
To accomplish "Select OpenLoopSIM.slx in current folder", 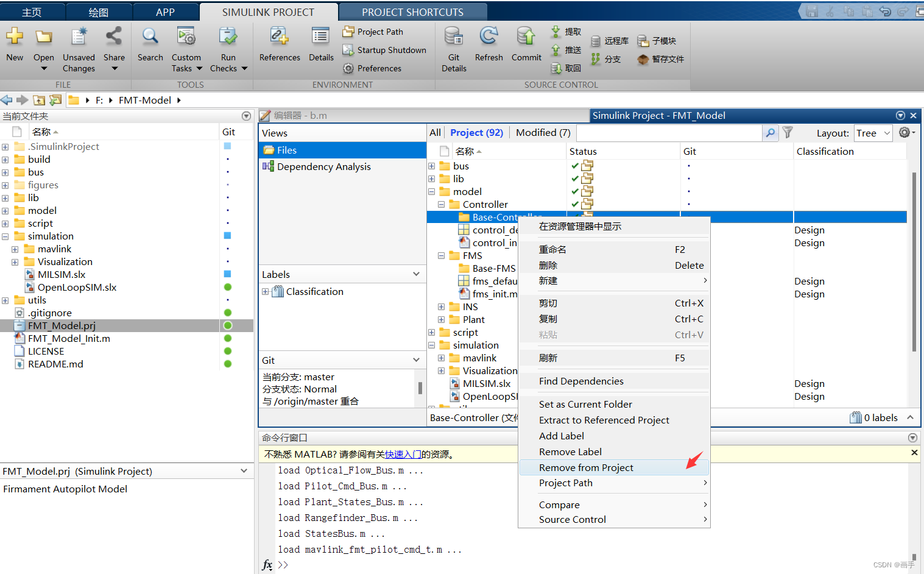I will pyautogui.click(x=77, y=288).
